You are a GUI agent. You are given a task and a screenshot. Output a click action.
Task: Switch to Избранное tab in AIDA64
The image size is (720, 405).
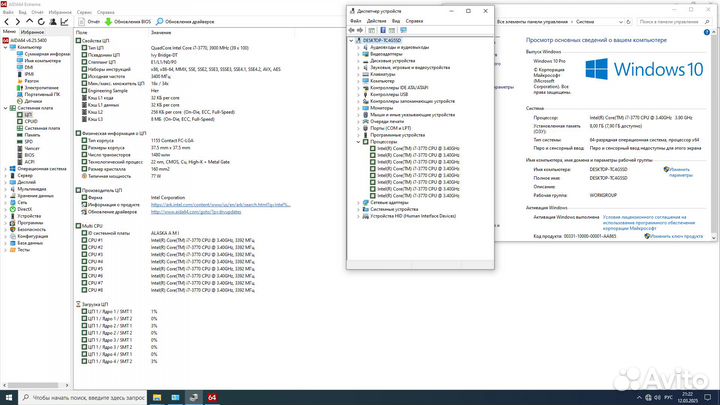[32, 32]
